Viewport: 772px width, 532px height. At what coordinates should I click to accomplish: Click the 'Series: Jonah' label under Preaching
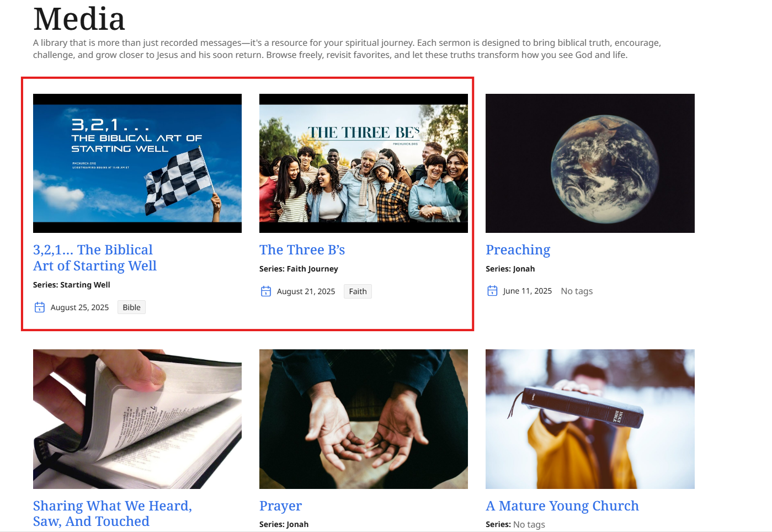(x=510, y=269)
